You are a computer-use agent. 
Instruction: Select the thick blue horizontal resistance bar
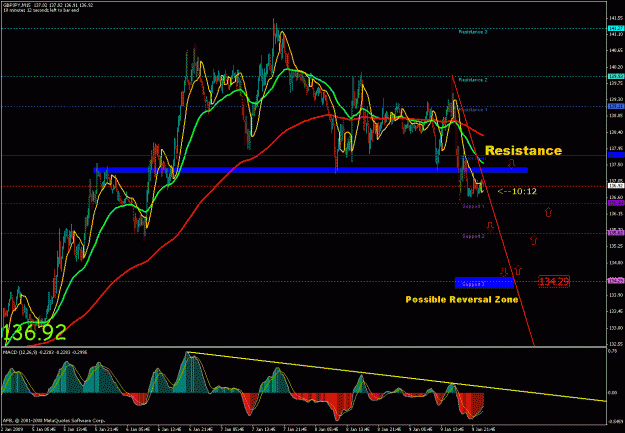(311, 170)
